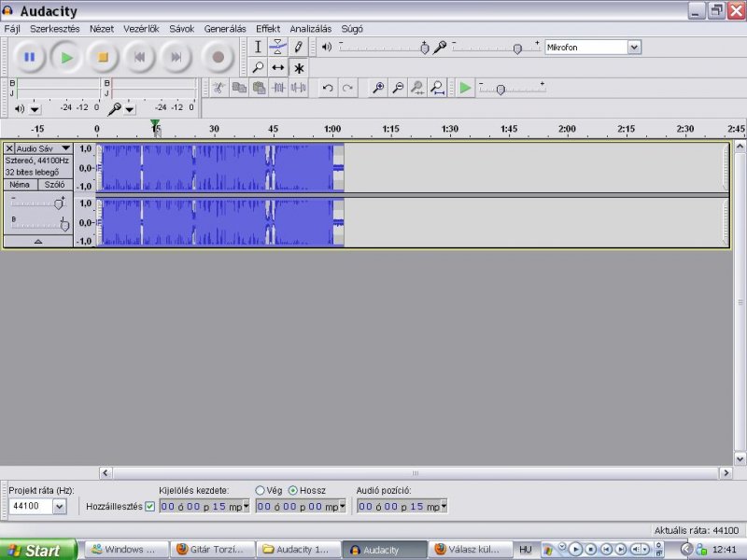Open selection start time format dropdown
747x560 pixels.
point(247,506)
